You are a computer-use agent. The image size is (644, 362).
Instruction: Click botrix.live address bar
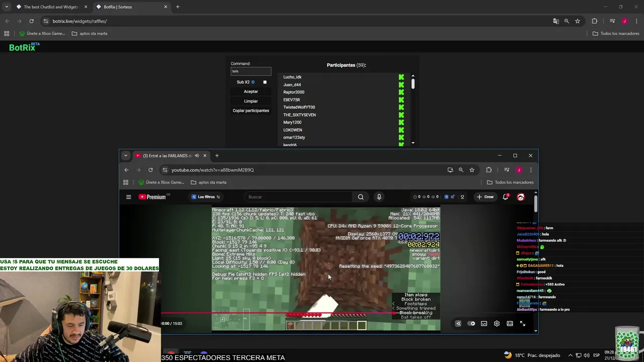(297, 21)
